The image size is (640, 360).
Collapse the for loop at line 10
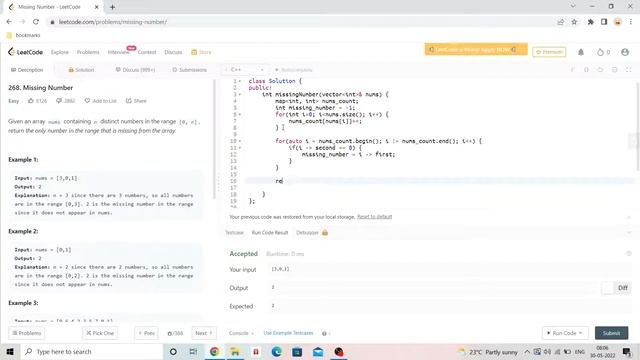pos(240,141)
